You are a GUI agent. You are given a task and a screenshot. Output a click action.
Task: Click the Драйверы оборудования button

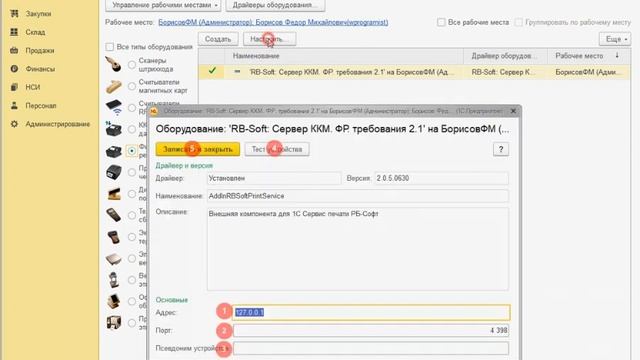(276, 5)
